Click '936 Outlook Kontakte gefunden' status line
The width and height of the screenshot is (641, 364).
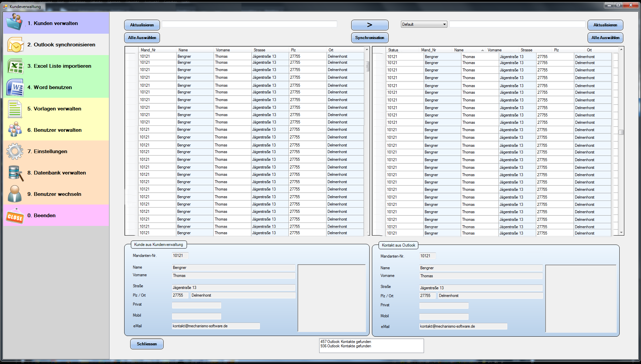pos(346,346)
